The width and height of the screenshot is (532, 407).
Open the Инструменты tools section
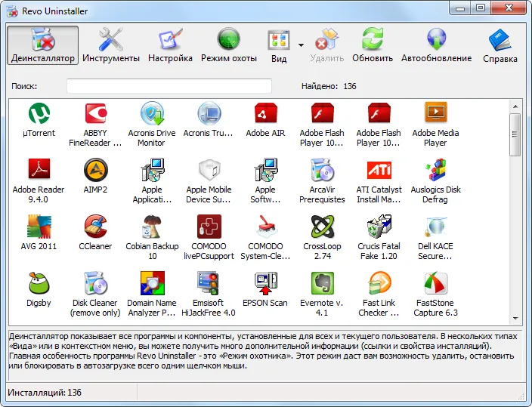(x=111, y=45)
